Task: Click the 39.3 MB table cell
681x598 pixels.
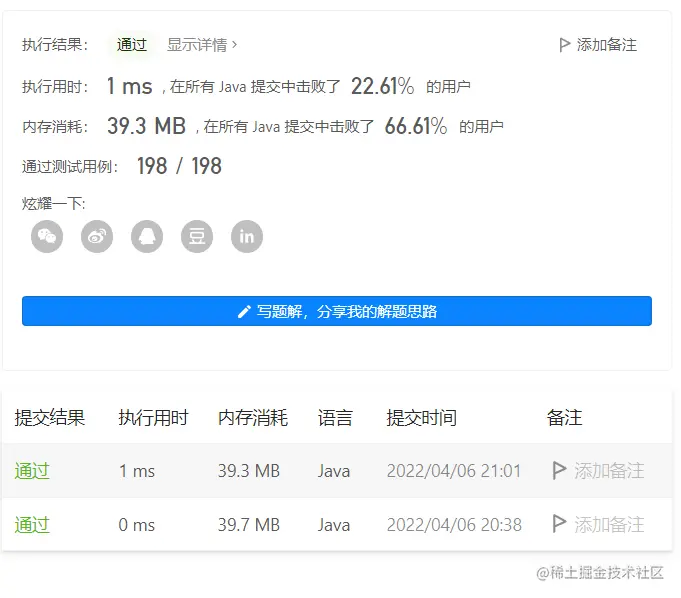Action: point(249,471)
